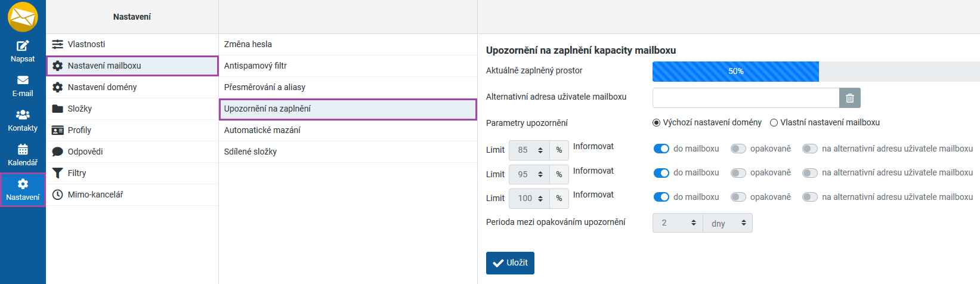Enable 'opakovaně' for the 95% limit
The image size is (980, 284).
click(x=738, y=173)
